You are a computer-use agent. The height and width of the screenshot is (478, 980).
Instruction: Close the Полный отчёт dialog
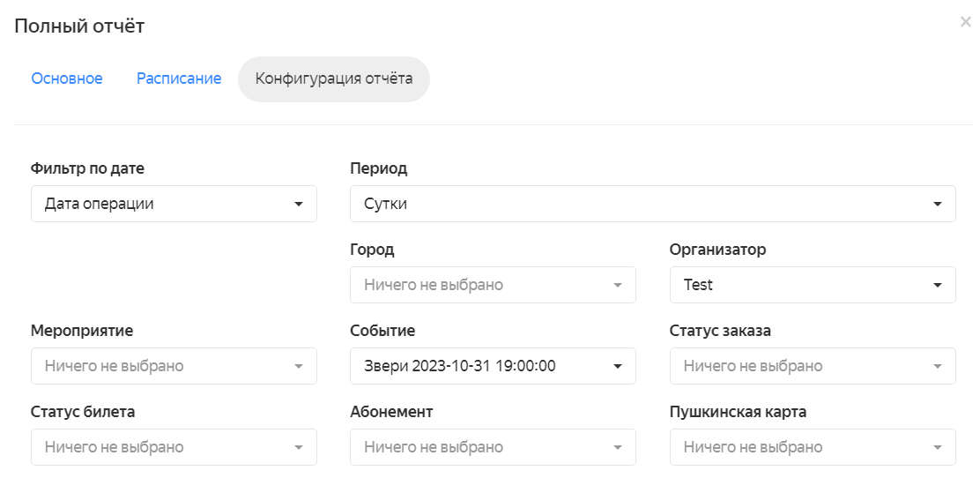pyautogui.click(x=965, y=23)
